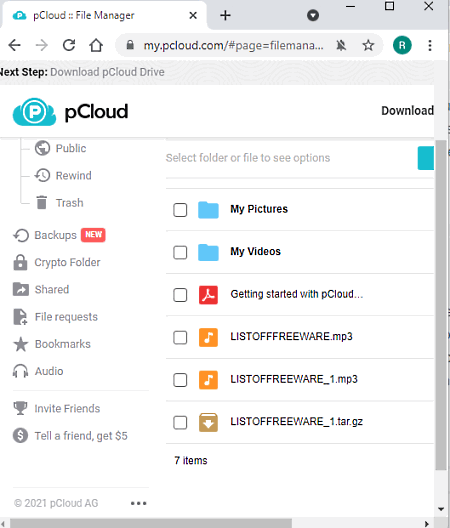This screenshot has height=528, width=450.
Task: Open the Download menu item in header
Action: [x=407, y=111]
